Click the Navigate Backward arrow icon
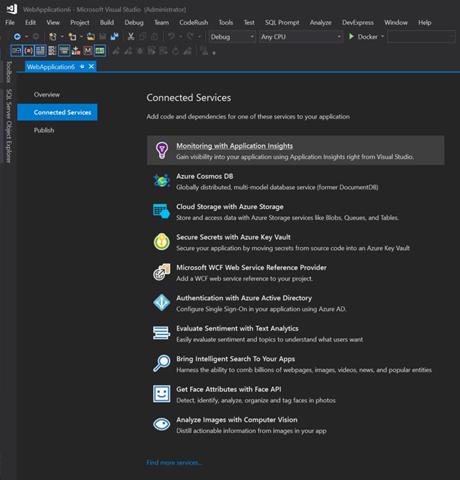Screen dimensions: 460x480 (17, 37)
